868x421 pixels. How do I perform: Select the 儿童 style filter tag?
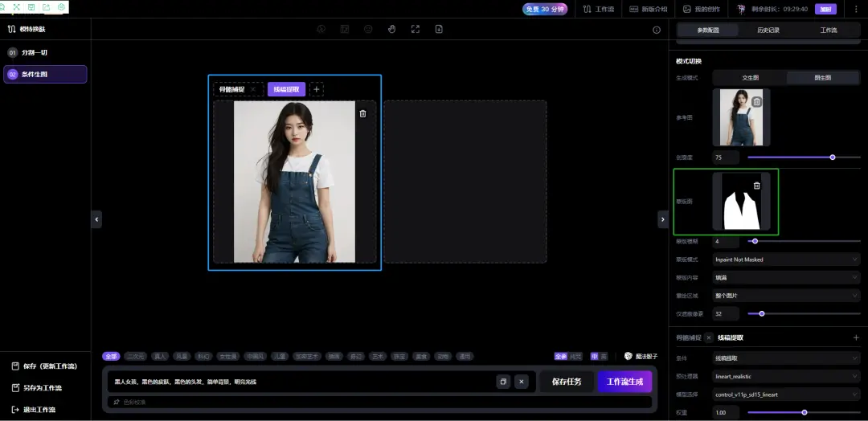click(280, 357)
